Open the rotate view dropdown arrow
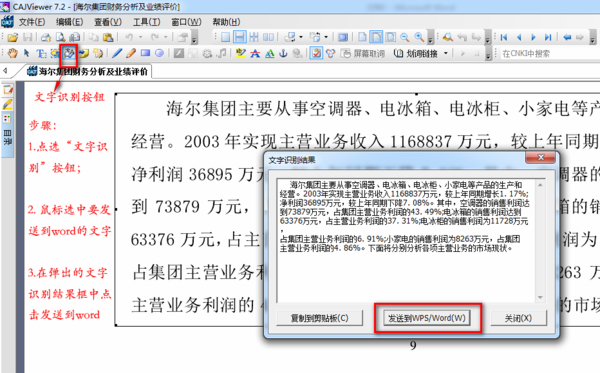600x373 pixels. pos(301,37)
